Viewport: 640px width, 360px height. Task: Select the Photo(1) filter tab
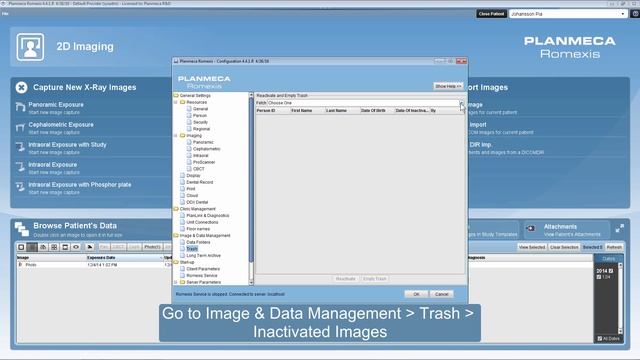152,247
